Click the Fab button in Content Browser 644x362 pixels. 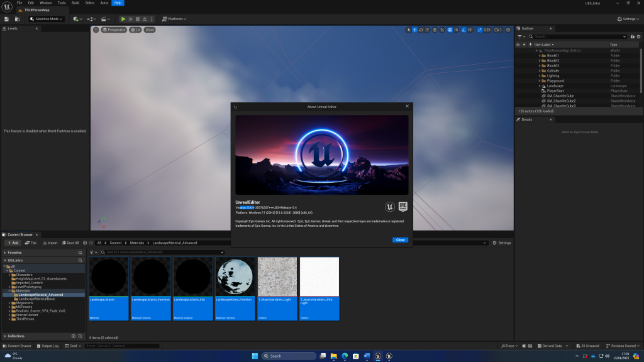click(x=31, y=243)
